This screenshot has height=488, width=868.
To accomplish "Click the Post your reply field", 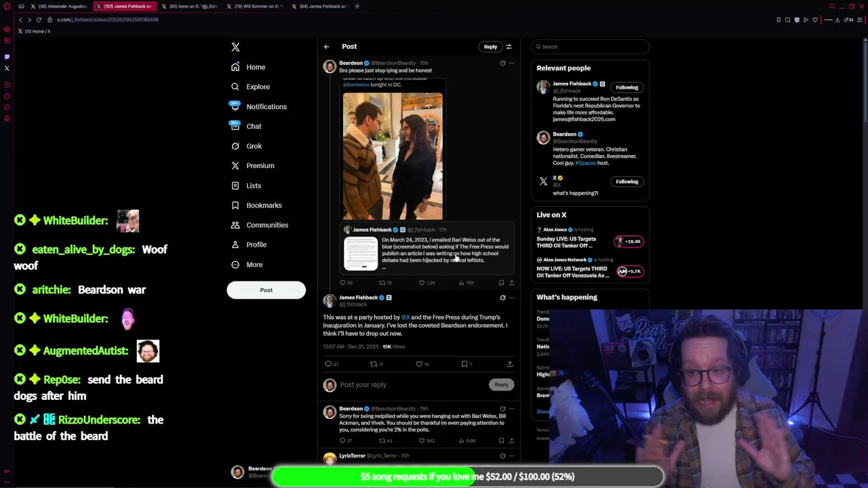I will (412, 385).
